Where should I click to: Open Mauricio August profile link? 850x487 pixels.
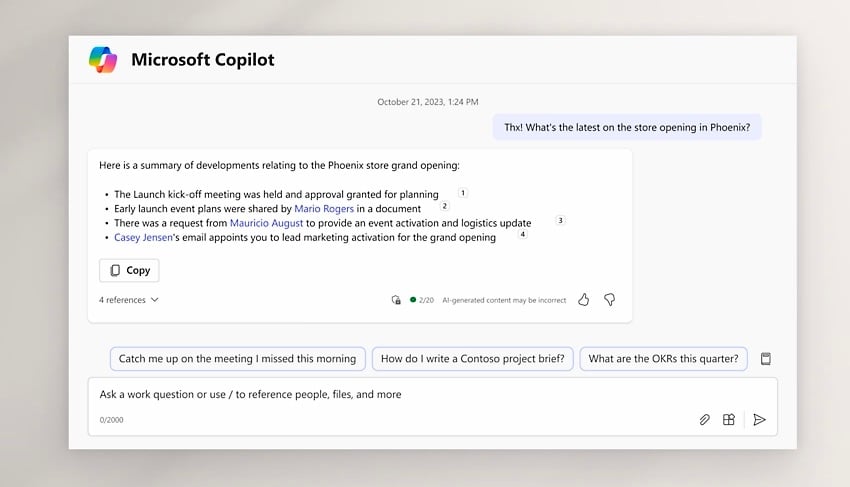266,223
